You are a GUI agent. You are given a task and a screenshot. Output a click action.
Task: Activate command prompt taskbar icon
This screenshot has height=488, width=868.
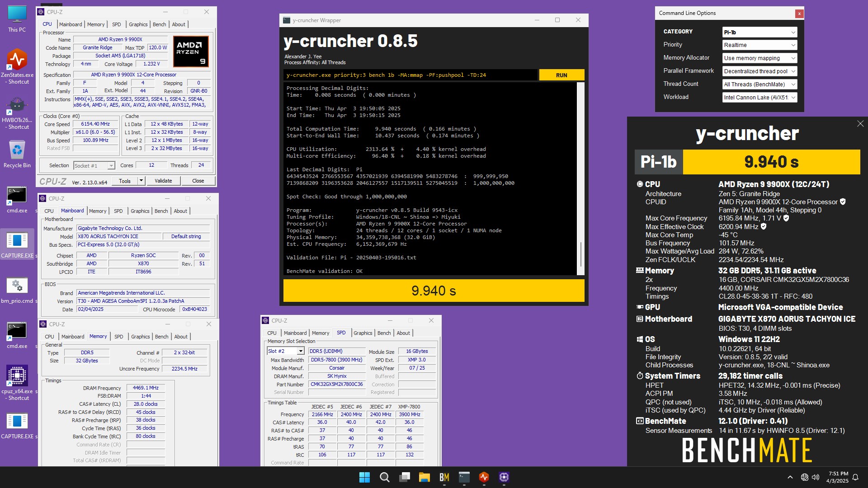point(464,477)
